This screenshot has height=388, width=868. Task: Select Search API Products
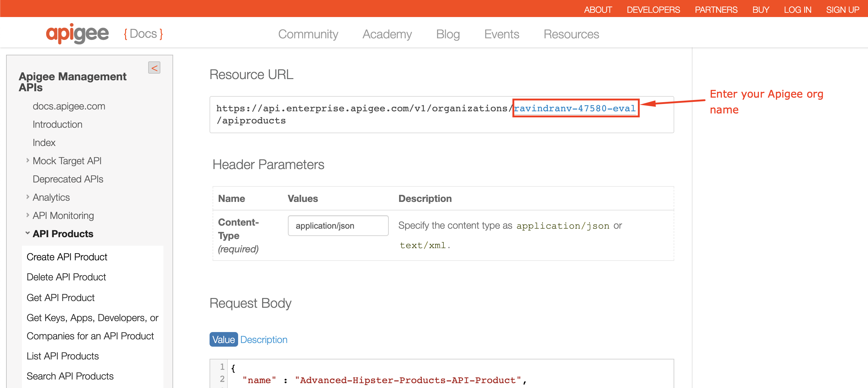click(70, 376)
